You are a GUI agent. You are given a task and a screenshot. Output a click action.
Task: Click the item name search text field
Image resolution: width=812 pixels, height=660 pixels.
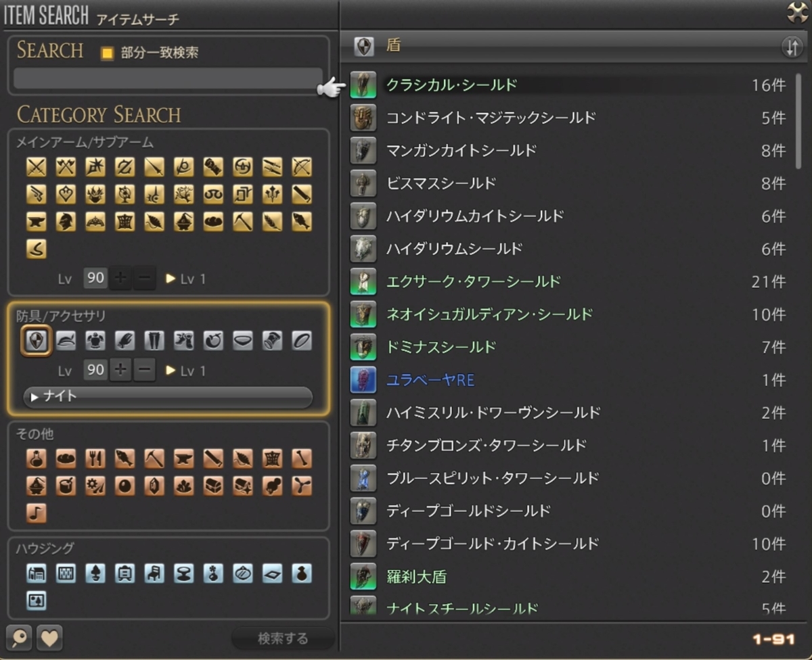click(168, 78)
